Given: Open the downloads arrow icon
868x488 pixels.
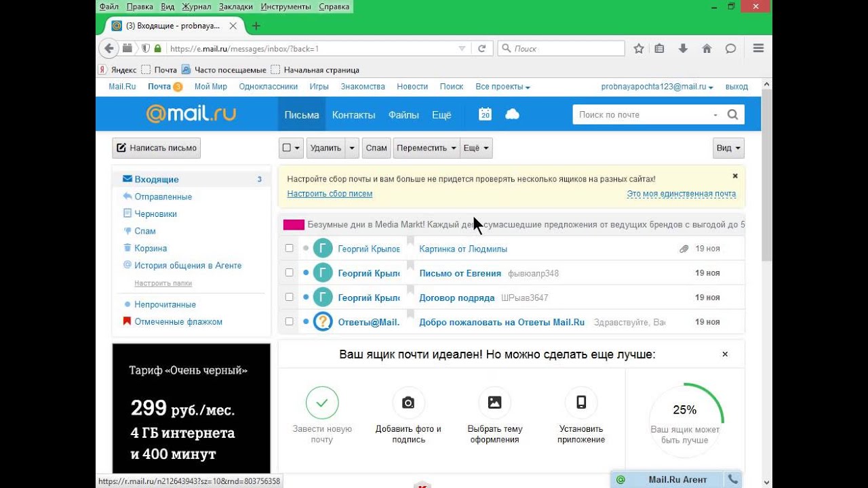Looking at the screenshot, I should tap(683, 49).
